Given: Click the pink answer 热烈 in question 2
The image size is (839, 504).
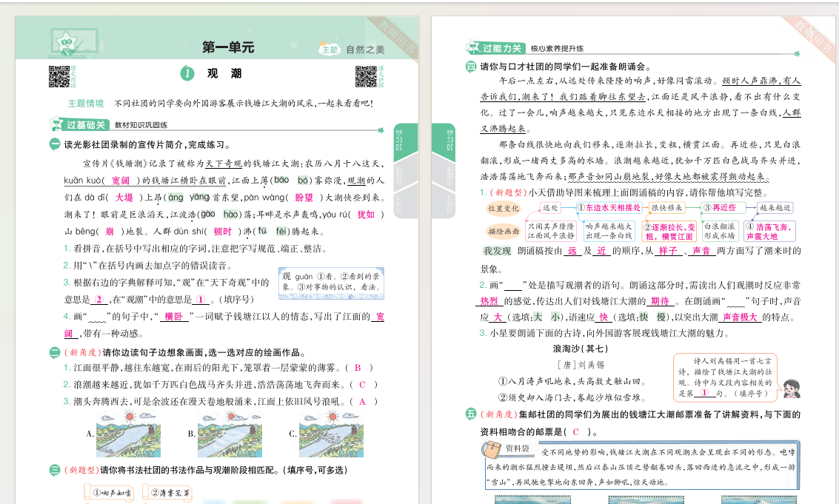Looking at the screenshot, I should pyautogui.click(x=489, y=301).
